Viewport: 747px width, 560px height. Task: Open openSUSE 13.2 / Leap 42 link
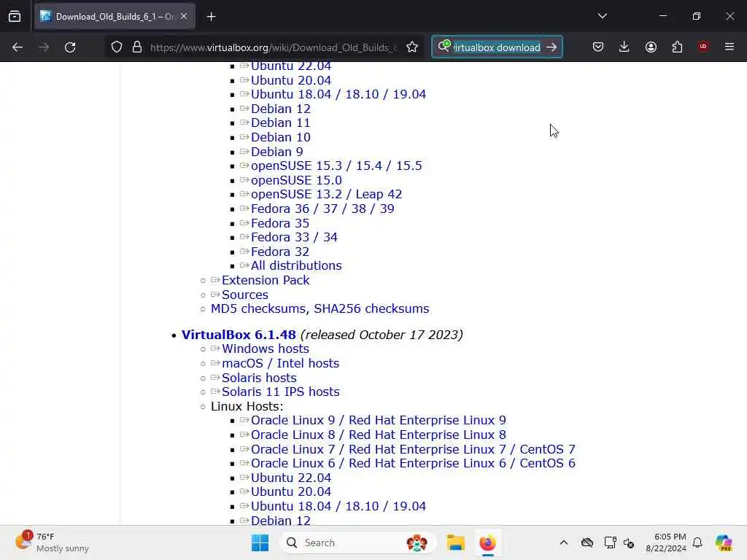click(x=326, y=194)
